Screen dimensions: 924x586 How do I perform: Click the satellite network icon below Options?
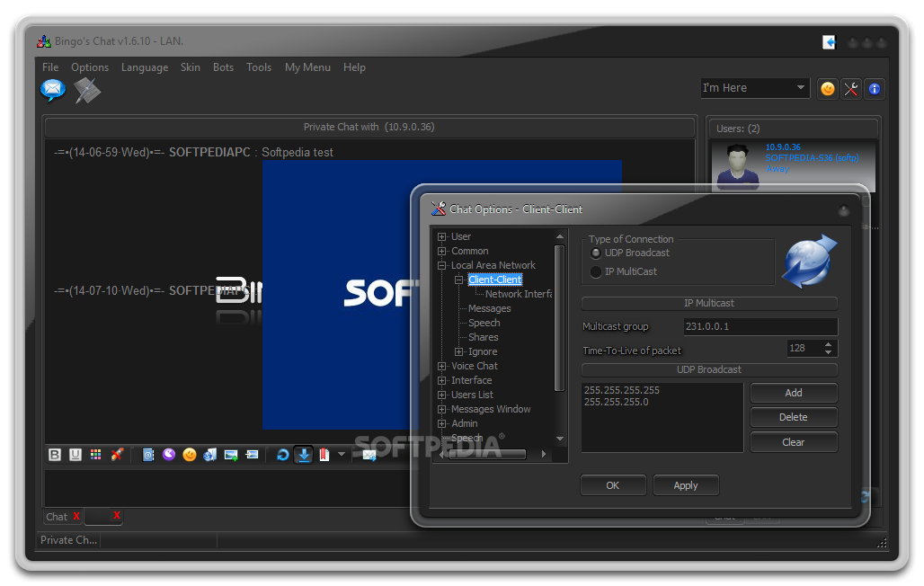click(87, 90)
